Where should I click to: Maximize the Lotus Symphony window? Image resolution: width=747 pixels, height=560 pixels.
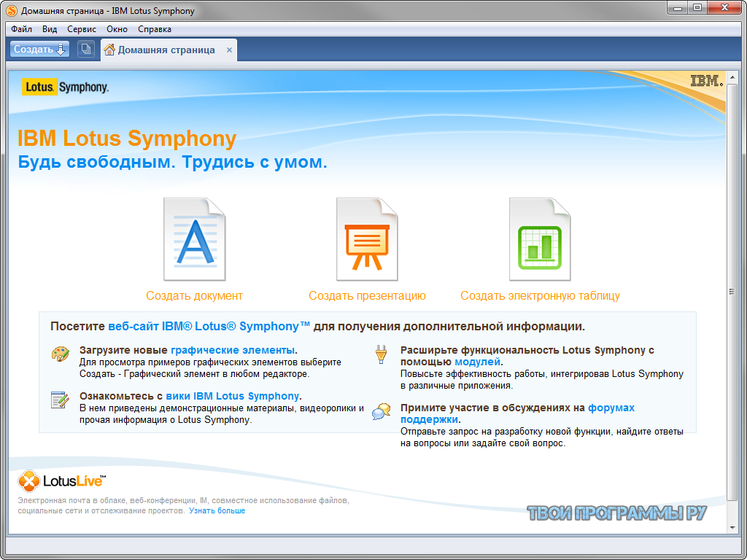697,7
